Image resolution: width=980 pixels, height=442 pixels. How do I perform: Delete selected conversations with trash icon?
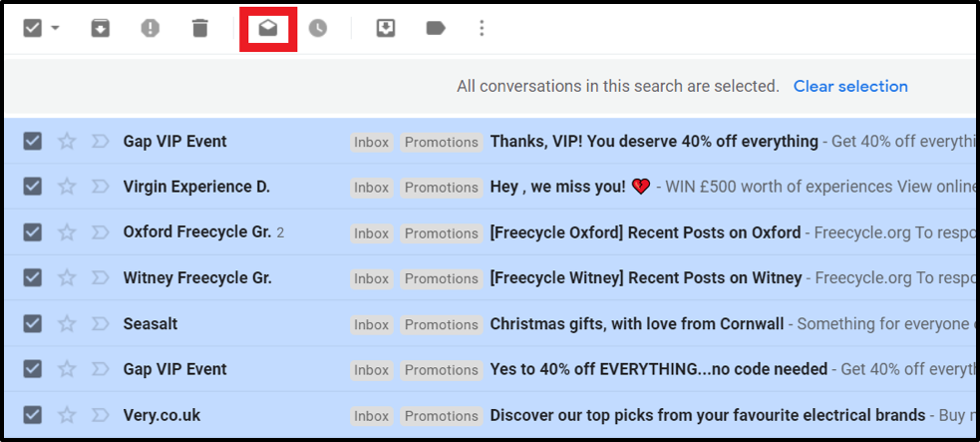coord(200,28)
